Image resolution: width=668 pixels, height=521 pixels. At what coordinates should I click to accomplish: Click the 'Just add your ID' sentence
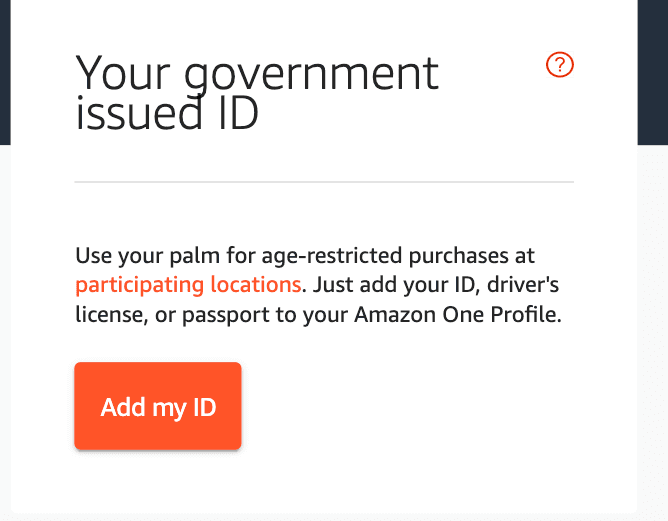pyautogui.click(x=394, y=285)
